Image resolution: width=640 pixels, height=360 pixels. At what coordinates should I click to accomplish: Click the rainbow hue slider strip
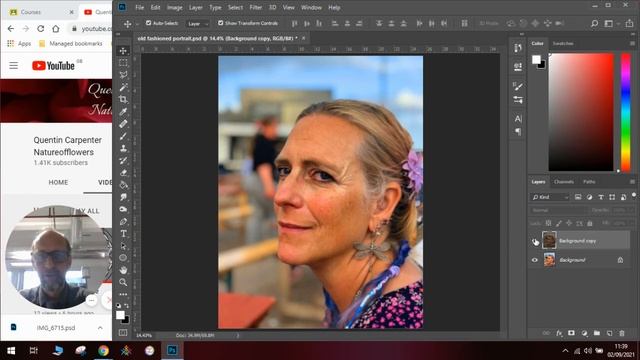tap(625, 112)
